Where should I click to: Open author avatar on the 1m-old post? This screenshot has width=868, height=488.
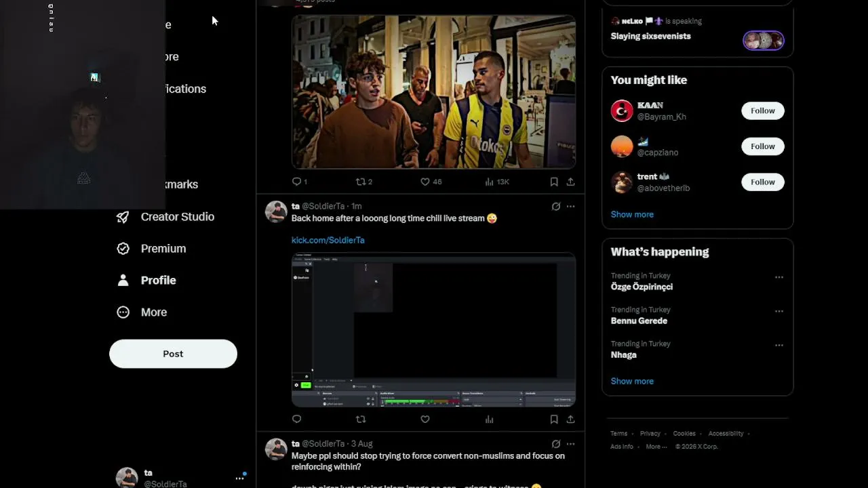276,211
